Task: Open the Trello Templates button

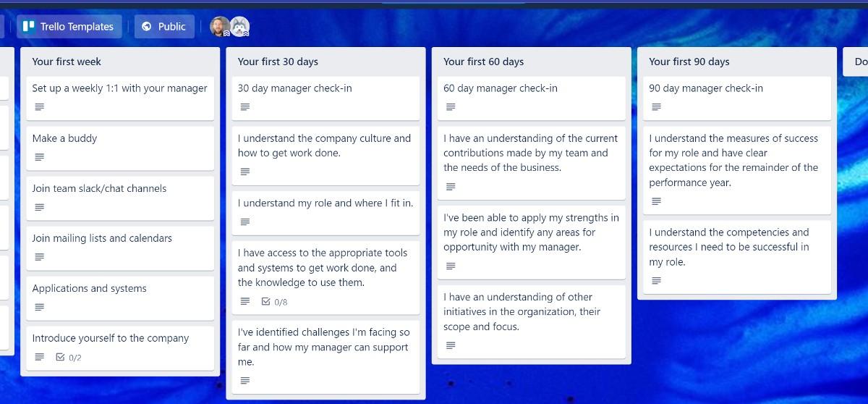Action: click(69, 27)
